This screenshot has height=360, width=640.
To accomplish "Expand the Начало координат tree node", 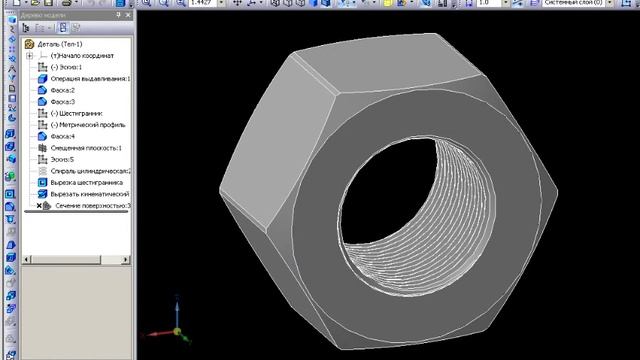I will click(30, 56).
